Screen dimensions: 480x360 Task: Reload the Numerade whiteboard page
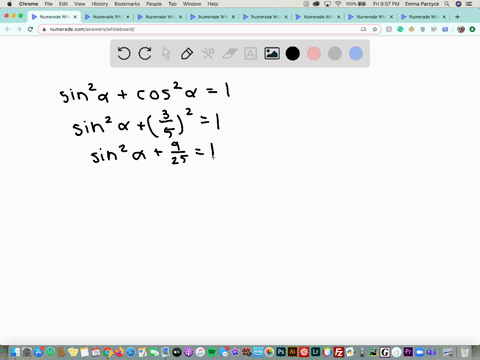30,29
